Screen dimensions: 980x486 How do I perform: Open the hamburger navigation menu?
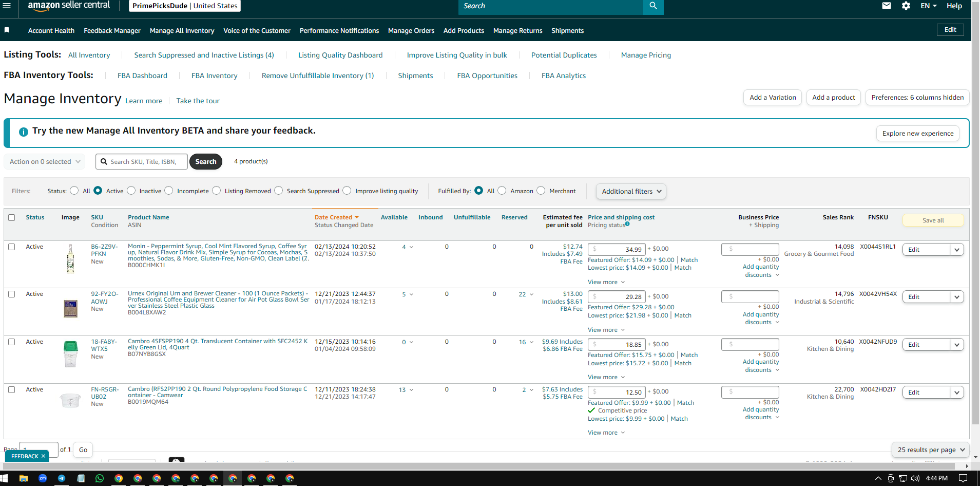coord(6,6)
